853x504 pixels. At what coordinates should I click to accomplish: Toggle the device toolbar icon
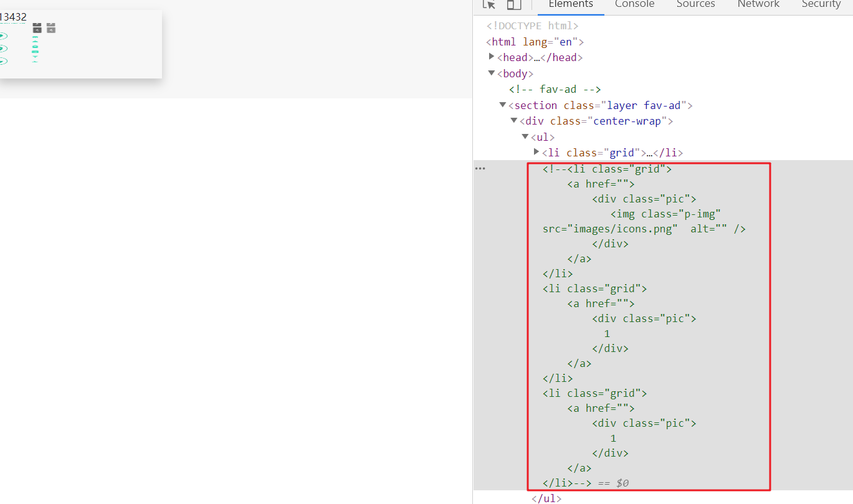click(x=514, y=4)
